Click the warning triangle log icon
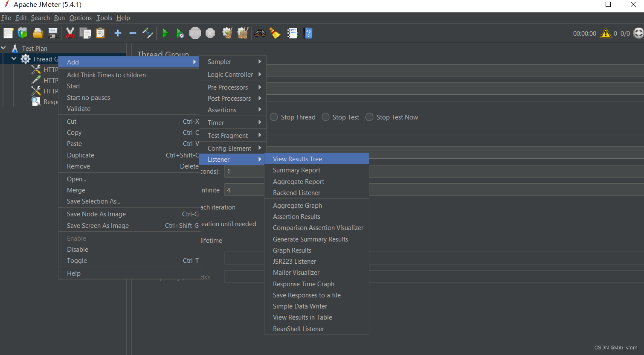 tap(606, 33)
